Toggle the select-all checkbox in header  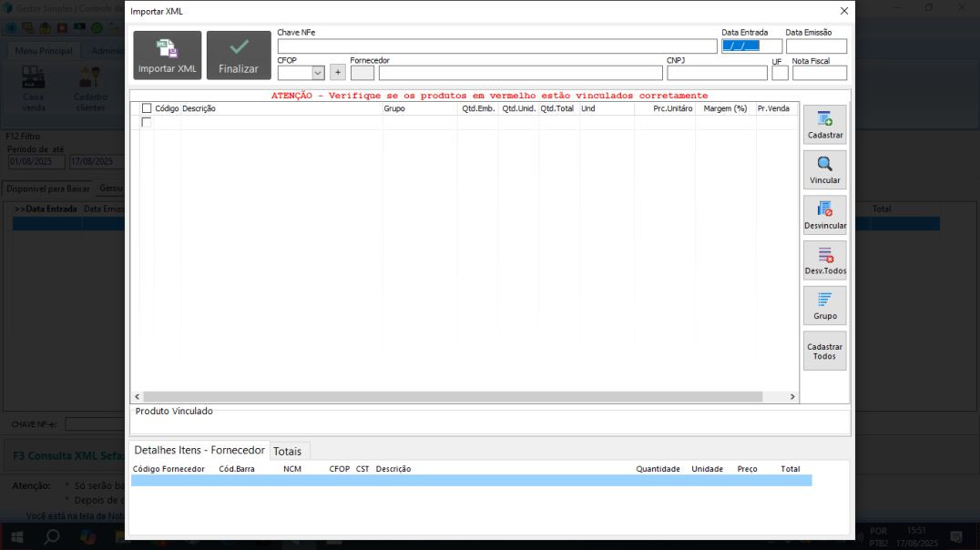click(x=147, y=108)
